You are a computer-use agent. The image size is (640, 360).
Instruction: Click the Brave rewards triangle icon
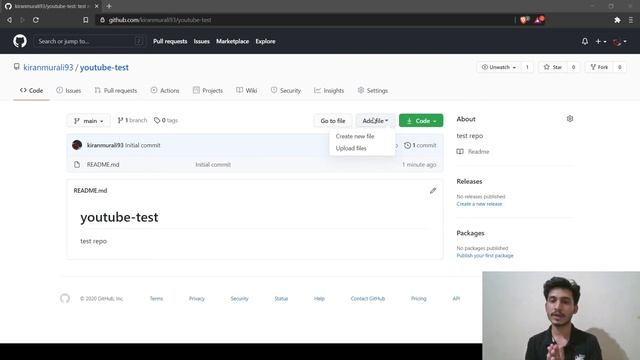coord(539,20)
